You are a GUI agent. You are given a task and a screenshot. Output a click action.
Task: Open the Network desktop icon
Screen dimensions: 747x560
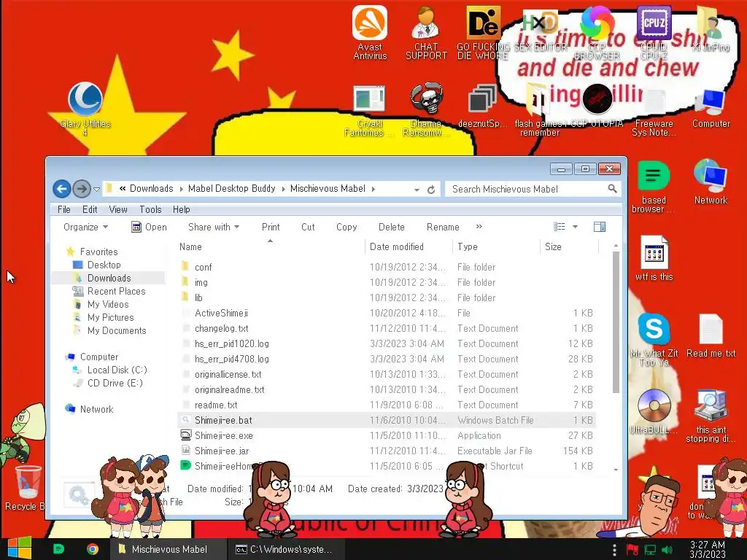coord(711,182)
